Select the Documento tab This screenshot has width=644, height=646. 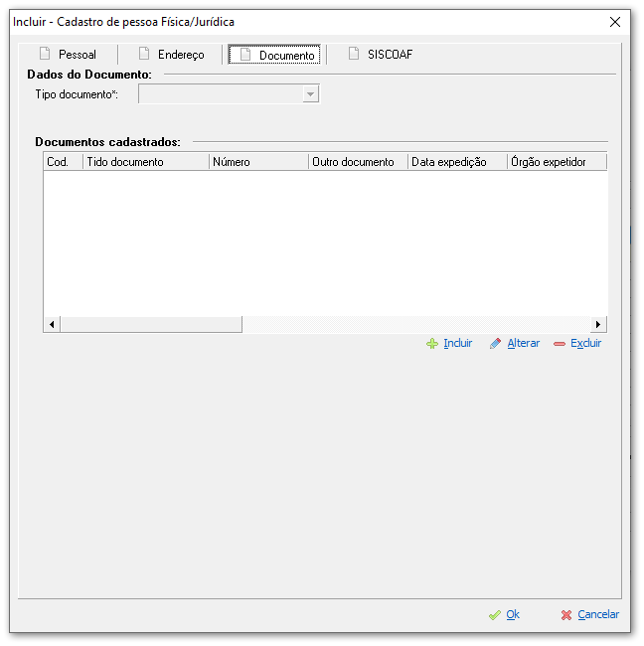coord(274,55)
